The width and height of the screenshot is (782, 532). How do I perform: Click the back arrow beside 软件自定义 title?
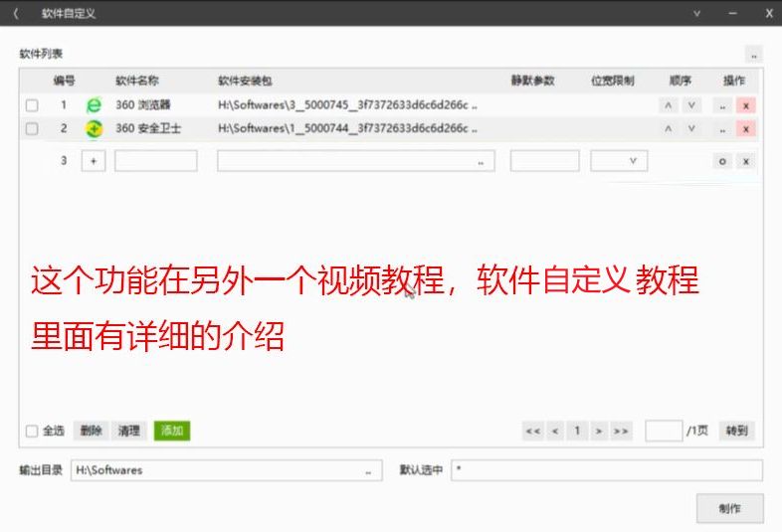coord(16,13)
